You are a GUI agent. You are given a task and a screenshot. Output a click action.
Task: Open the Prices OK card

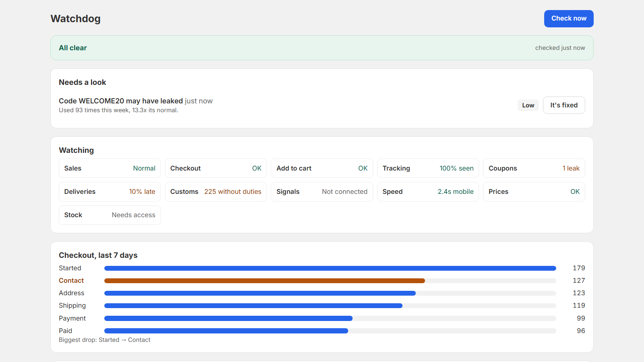[x=534, y=191]
